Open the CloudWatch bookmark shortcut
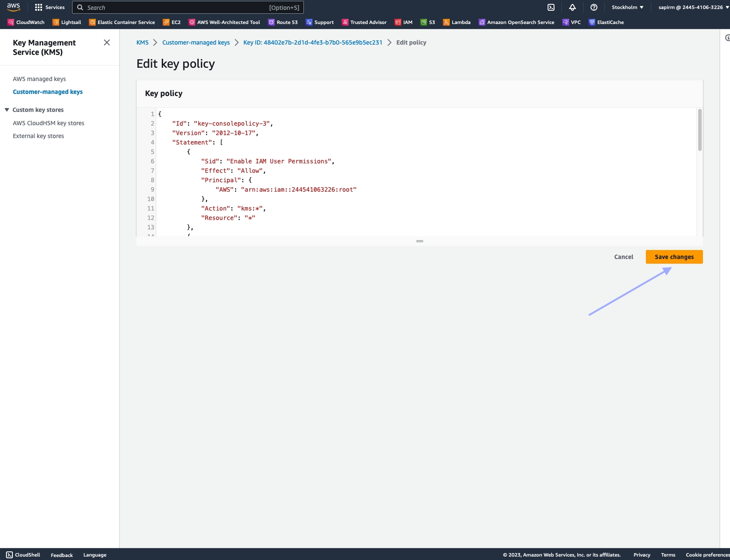730x560 pixels. pos(26,22)
